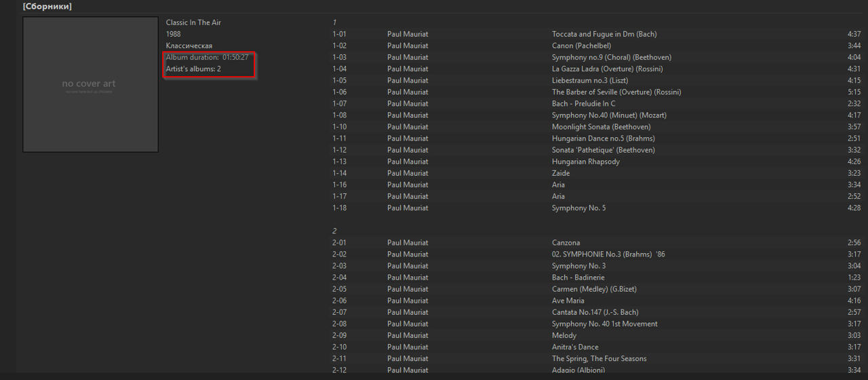This screenshot has width=868, height=380.
Task: Select track 'Symphony No.40 (Minuet) (Mozart)'
Action: pos(597,115)
